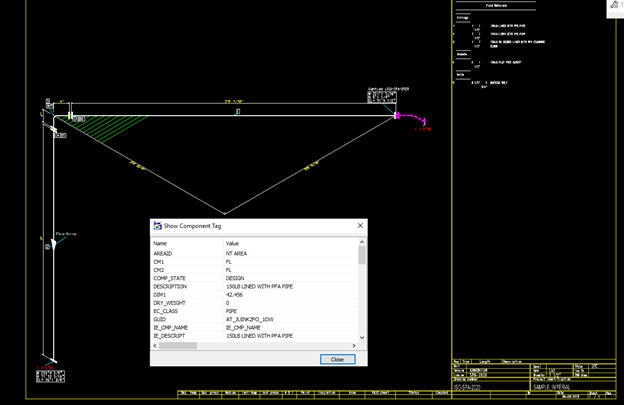Click the Value column header
624x405 pixels.
(x=232, y=243)
